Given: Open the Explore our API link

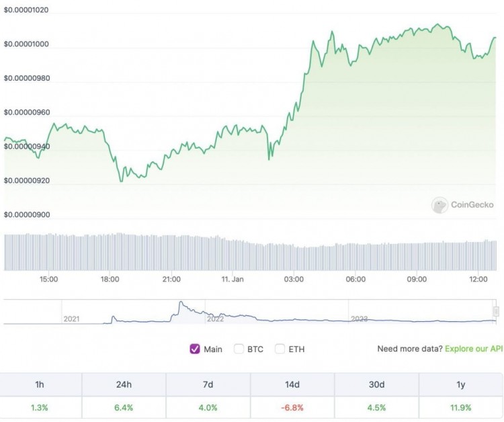Looking at the screenshot, I should tap(474, 349).
